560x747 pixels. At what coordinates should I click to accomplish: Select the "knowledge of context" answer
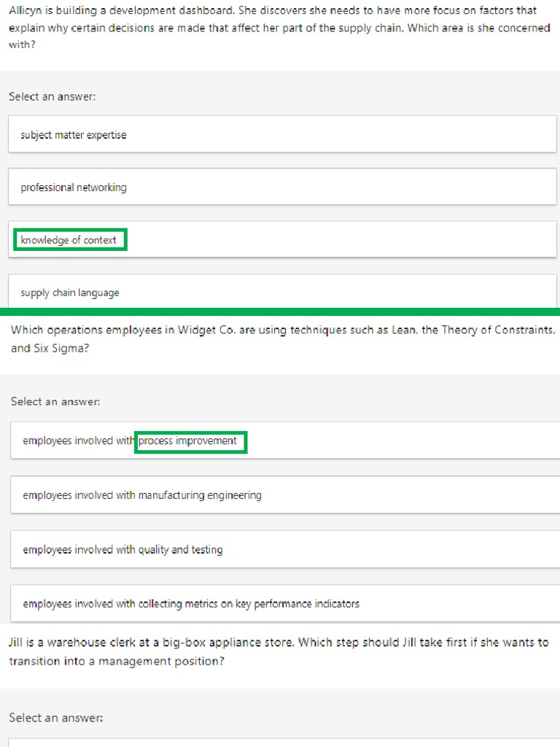[x=69, y=240]
